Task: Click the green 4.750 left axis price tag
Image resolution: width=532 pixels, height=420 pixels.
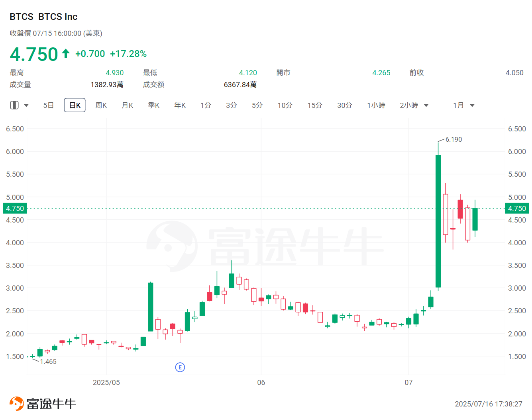Action: pos(15,208)
